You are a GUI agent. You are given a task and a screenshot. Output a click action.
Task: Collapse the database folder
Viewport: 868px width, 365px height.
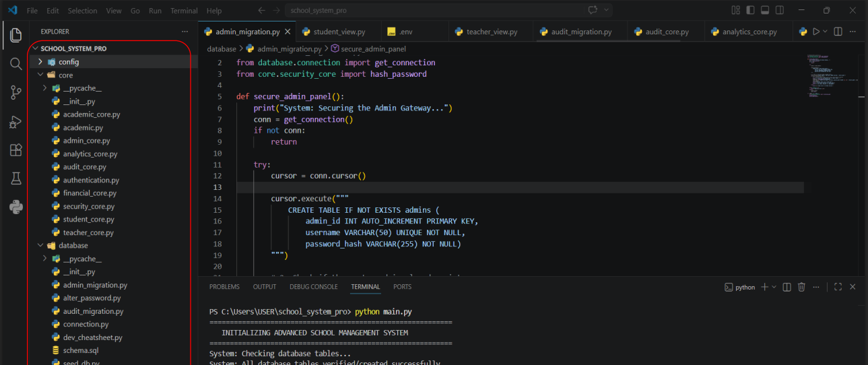pos(40,246)
